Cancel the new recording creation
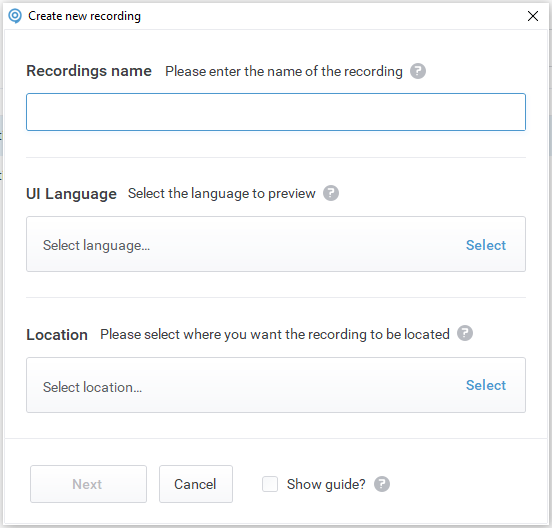The width and height of the screenshot is (552, 528). [x=196, y=484]
